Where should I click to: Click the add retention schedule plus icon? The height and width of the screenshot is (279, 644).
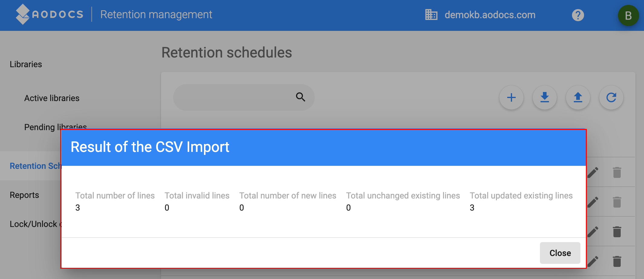(511, 97)
